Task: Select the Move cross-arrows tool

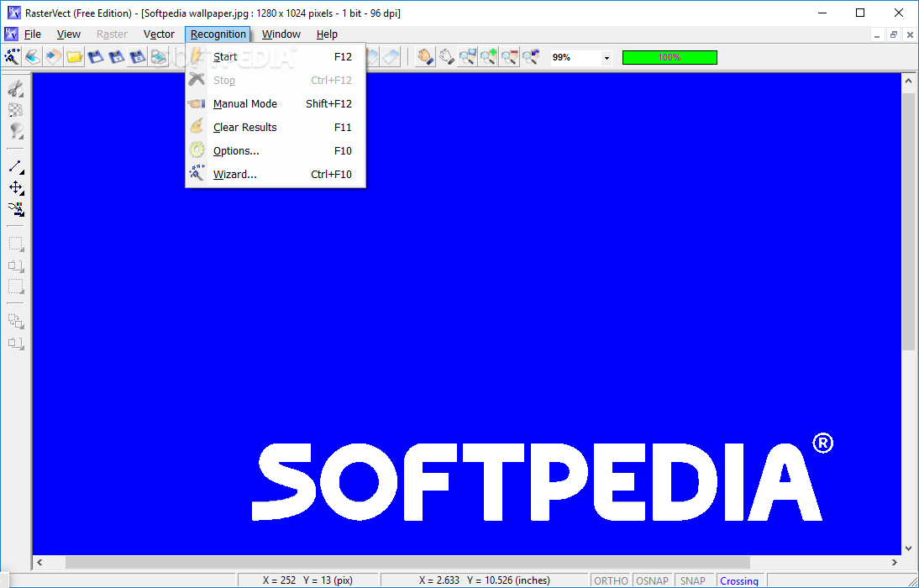Action: (16, 187)
